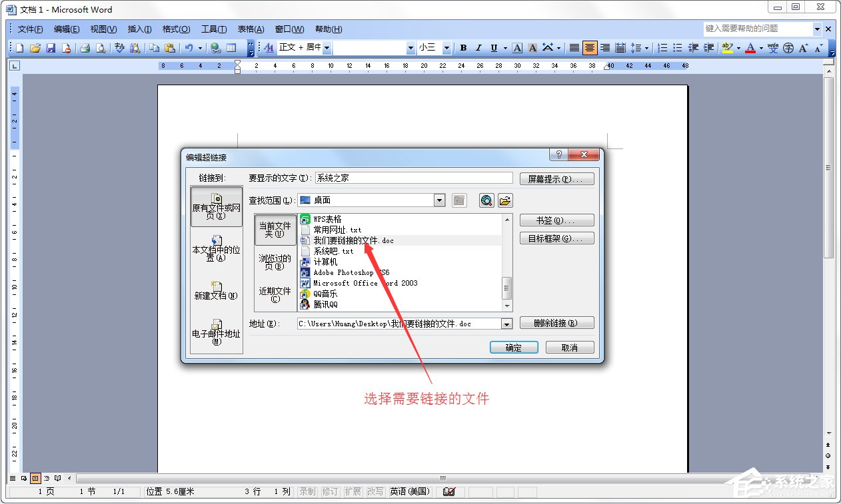Viewport: 841px width, 504px height.
Task: Increase the paragraph indent
Action: [708, 48]
